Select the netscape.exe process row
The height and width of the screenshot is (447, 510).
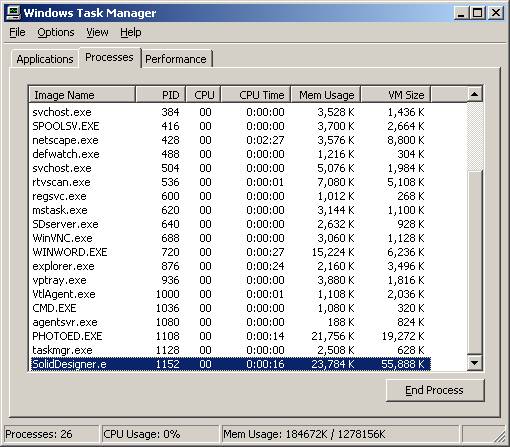(x=230, y=140)
